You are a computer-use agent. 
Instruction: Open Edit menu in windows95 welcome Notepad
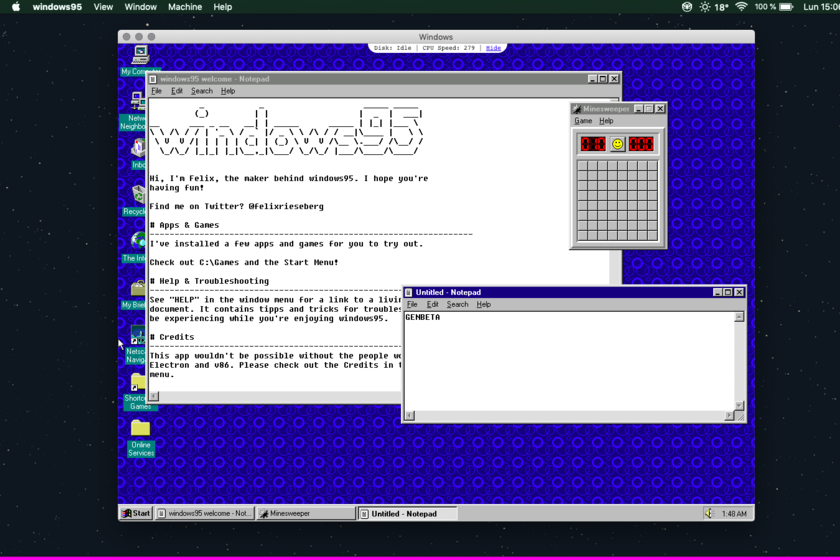point(177,91)
